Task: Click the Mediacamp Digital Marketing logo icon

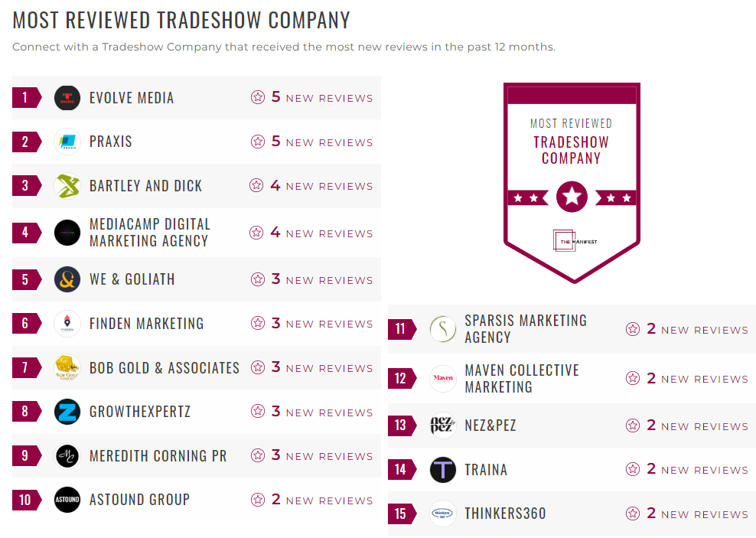Action: click(67, 233)
